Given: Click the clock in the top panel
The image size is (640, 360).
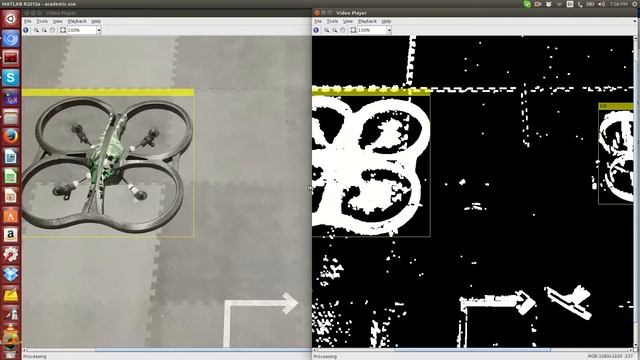Looking at the screenshot, I should click(619, 4).
